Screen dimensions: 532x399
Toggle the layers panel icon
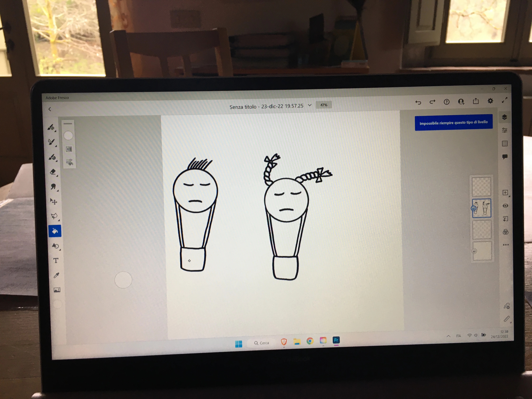(505, 117)
